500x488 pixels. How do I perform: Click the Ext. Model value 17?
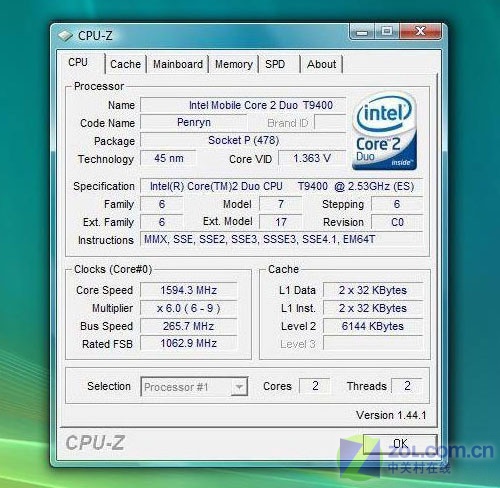pos(281,222)
